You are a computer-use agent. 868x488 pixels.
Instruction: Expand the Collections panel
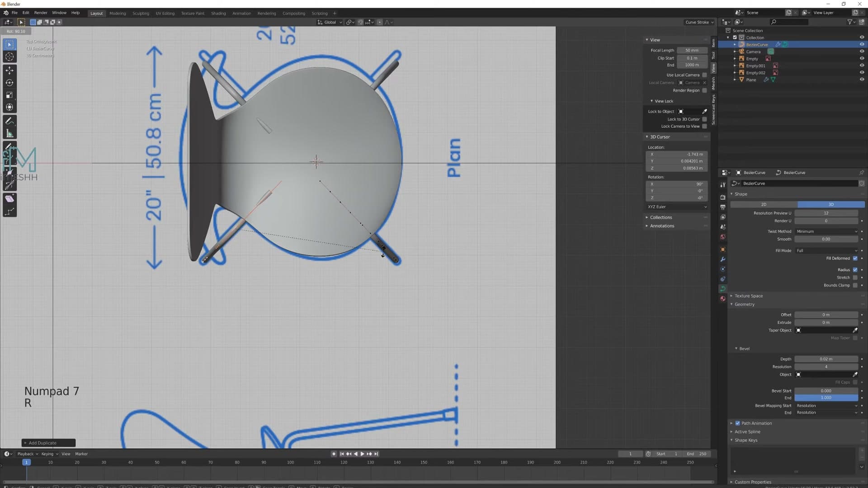click(660, 217)
